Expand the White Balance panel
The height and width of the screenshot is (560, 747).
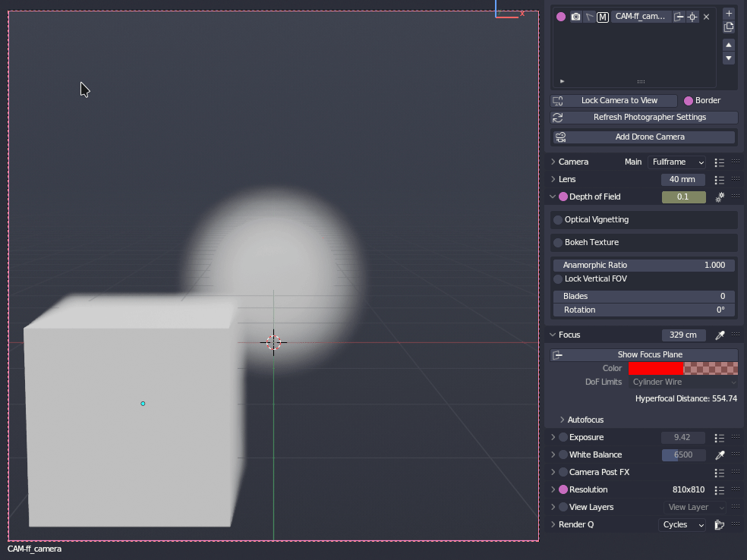pyautogui.click(x=553, y=455)
